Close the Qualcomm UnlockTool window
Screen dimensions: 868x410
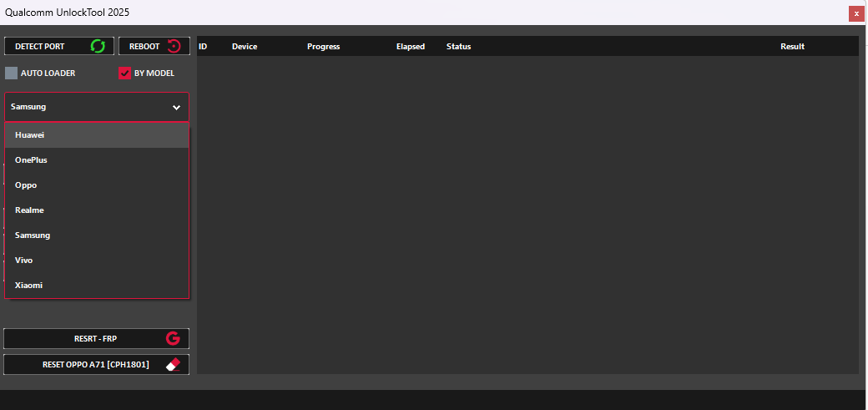coord(856,13)
